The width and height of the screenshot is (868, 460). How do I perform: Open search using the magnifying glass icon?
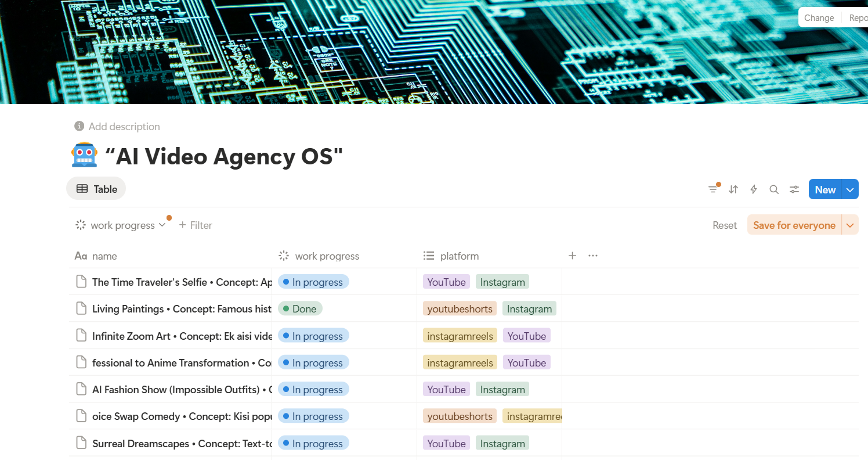(x=773, y=189)
